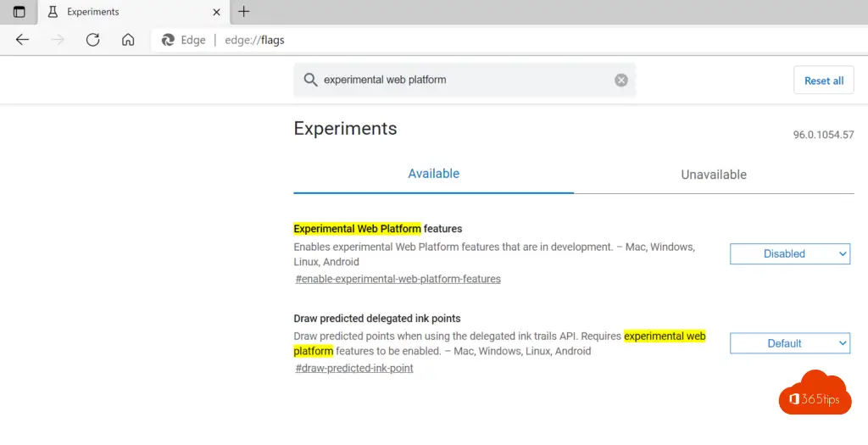Go to the home page icon
The height and width of the screenshot is (445, 868).
(x=128, y=40)
